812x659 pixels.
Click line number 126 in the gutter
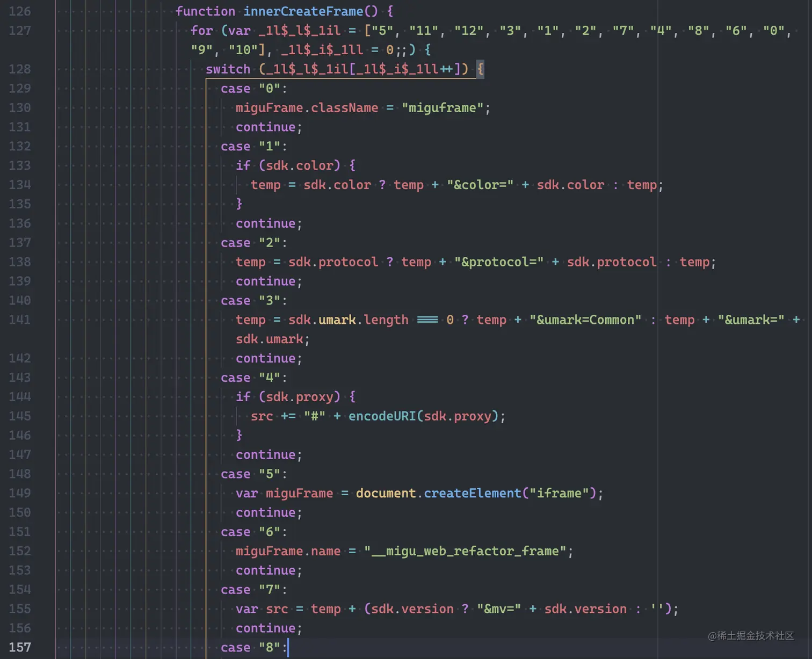tap(20, 11)
